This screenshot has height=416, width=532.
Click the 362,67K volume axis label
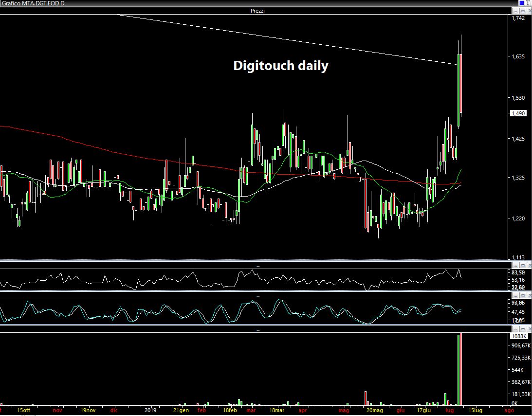pyautogui.click(x=521, y=382)
